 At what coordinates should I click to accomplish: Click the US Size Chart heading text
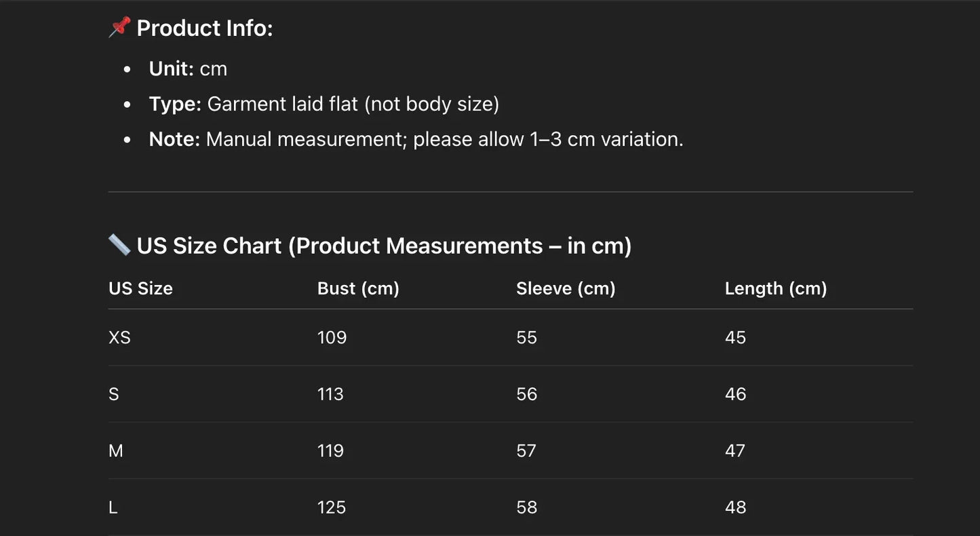point(384,246)
